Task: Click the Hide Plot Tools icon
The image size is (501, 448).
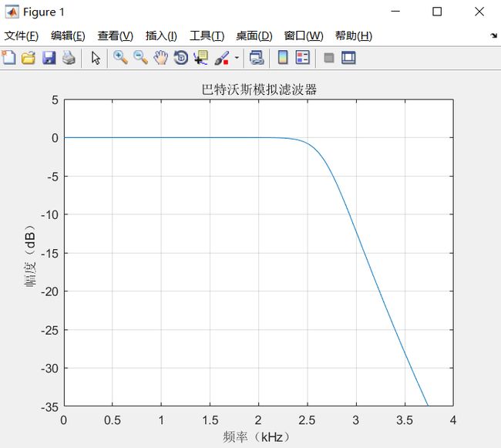Action: [329, 58]
